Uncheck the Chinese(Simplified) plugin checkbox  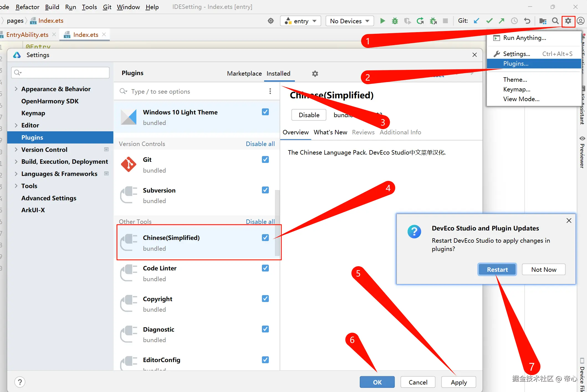click(x=265, y=237)
